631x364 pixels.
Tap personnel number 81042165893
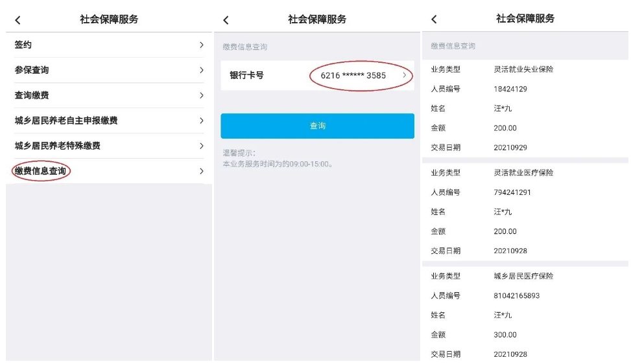point(517,296)
